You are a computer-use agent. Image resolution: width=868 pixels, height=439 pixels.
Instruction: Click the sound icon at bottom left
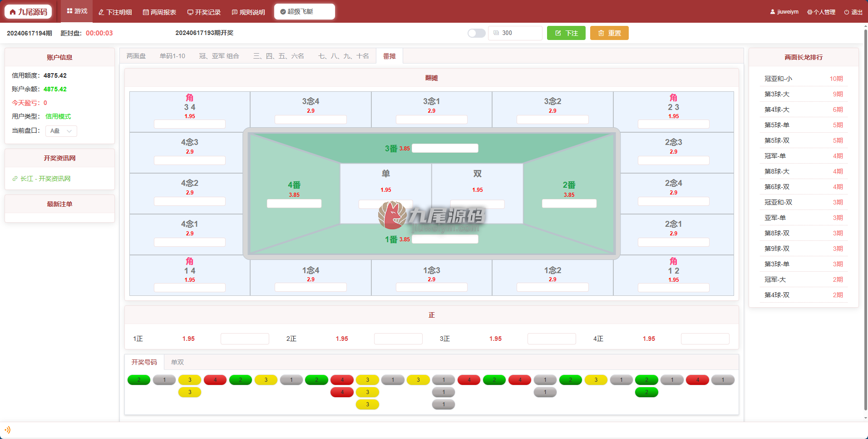coord(7,429)
